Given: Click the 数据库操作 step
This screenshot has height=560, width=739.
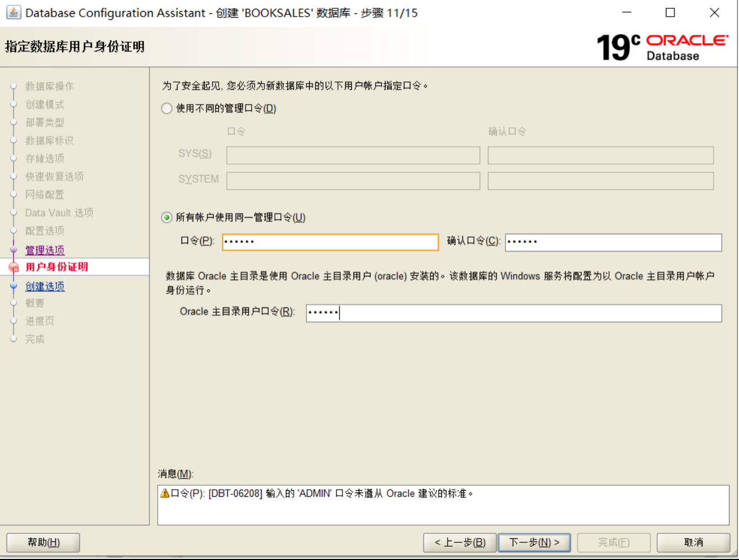Looking at the screenshot, I should pyautogui.click(x=49, y=86).
